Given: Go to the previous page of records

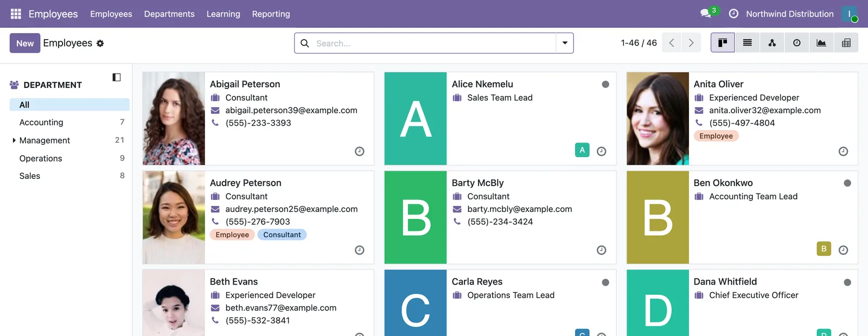Looking at the screenshot, I should tap(672, 43).
